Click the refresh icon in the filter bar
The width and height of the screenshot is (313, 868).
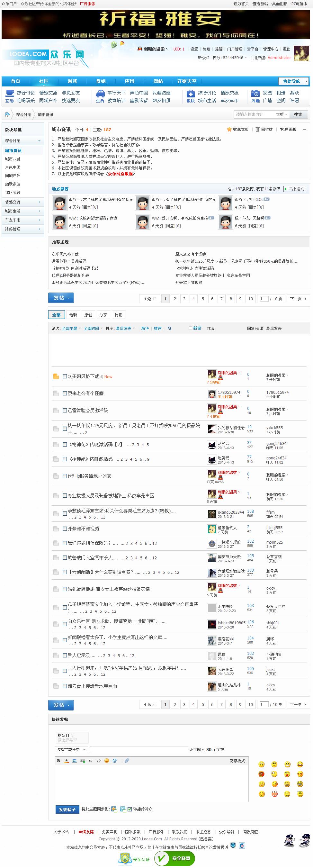click(169, 328)
